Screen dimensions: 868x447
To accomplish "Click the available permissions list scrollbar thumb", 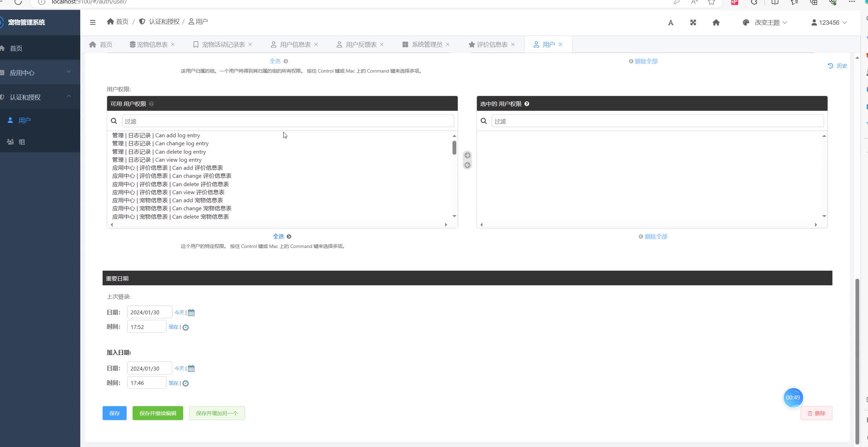I will coord(454,147).
